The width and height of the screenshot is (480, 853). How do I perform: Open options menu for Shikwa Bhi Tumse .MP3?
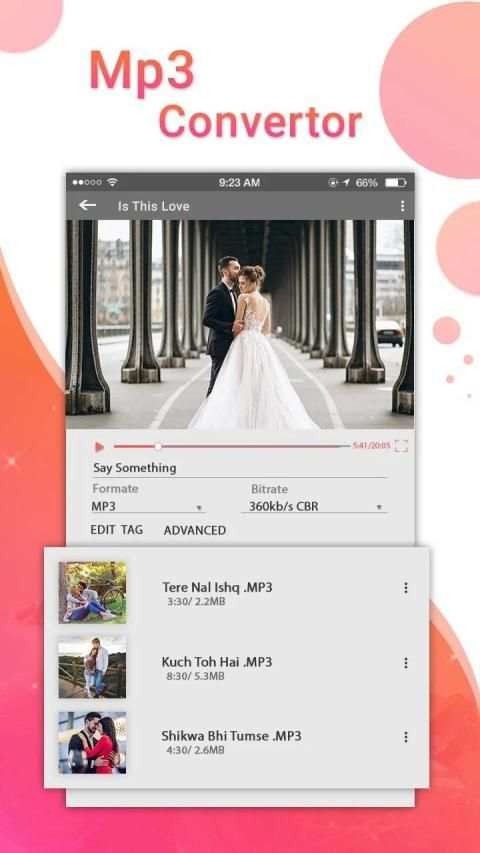click(x=405, y=737)
